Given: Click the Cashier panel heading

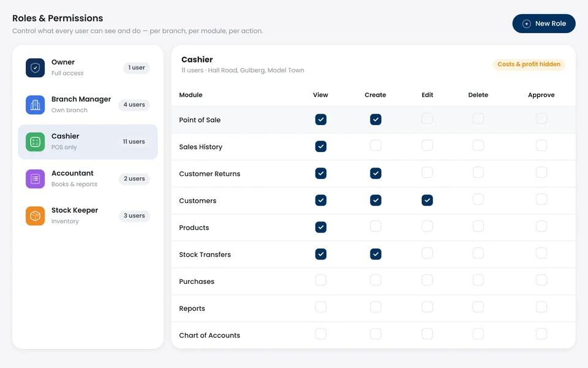Looking at the screenshot, I should pyautogui.click(x=197, y=59).
